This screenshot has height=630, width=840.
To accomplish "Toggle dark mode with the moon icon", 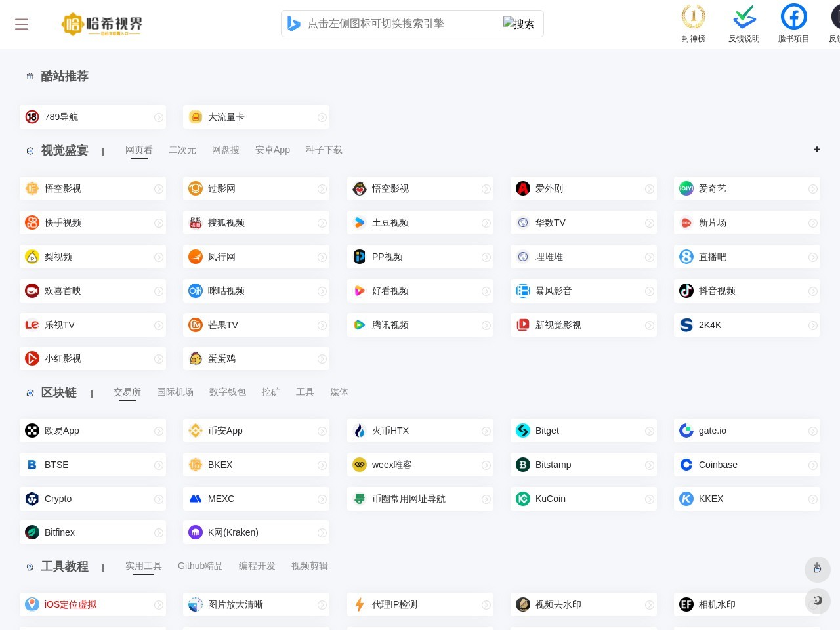I will click(818, 600).
